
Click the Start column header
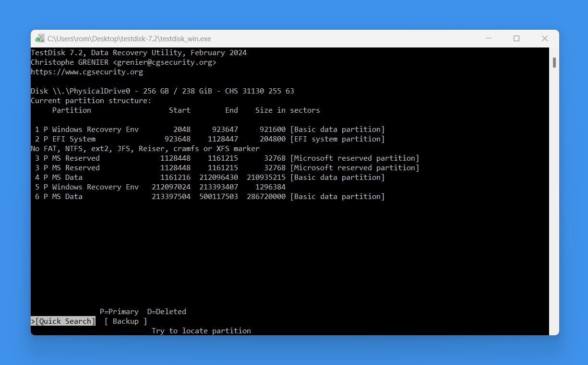point(180,110)
